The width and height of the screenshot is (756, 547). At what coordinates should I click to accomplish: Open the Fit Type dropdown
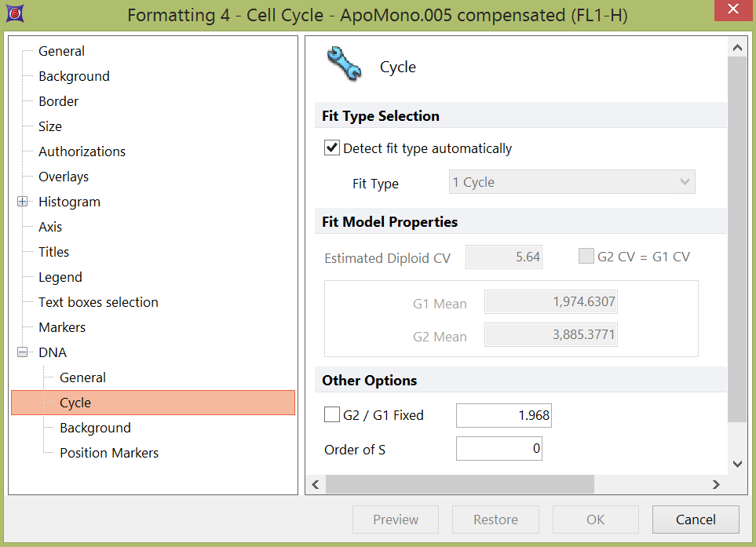coord(572,182)
